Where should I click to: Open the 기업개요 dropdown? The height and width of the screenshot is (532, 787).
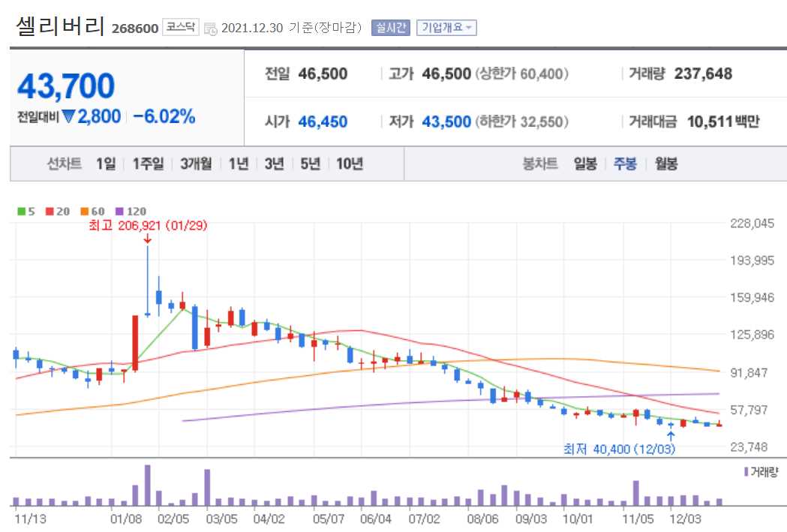[x=446, y=28]
